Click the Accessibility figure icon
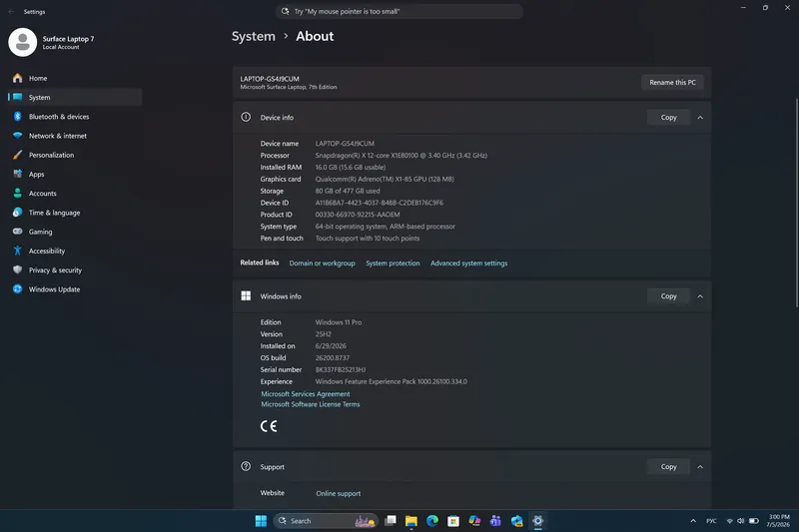 click(18, 251)
